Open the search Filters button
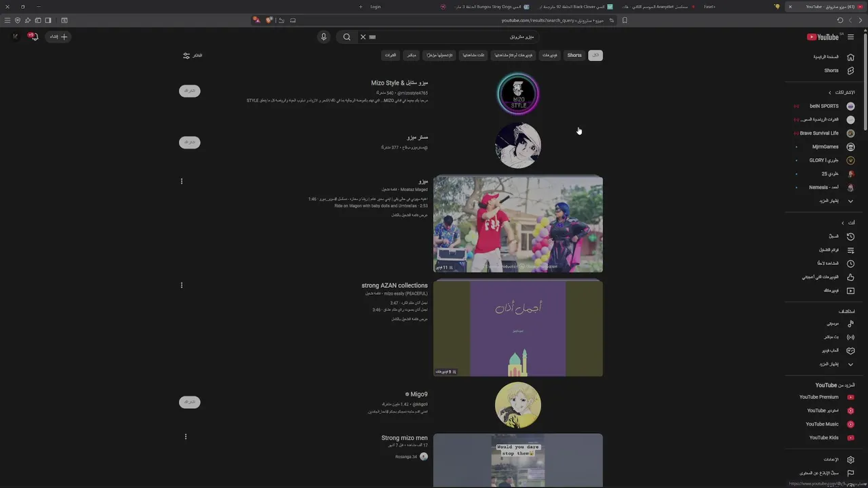 pyautogui.click(x=193, y=56)
